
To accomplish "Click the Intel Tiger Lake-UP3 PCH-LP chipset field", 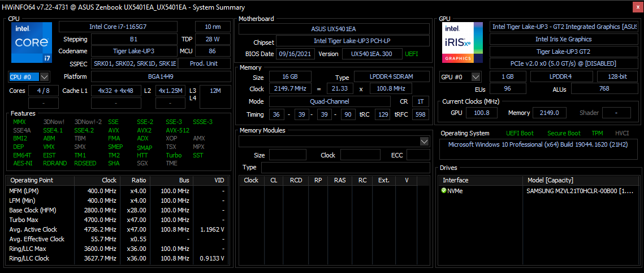I will click(353, 41).
